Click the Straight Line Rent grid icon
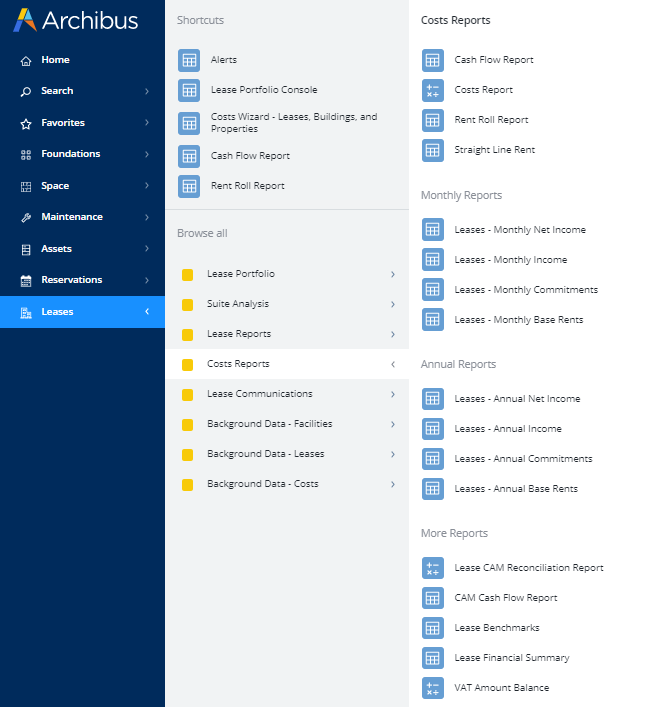 (x=432, y=150)
